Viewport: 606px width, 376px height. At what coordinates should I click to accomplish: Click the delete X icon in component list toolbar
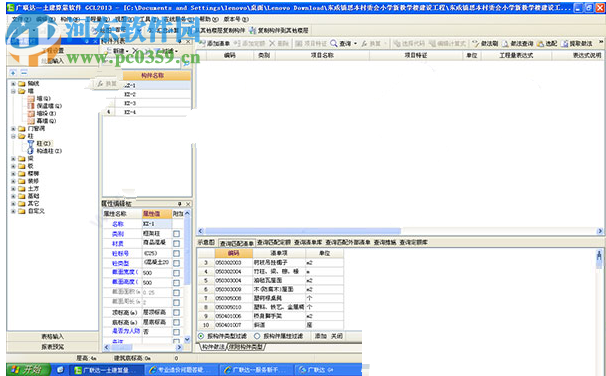(134, 51)
